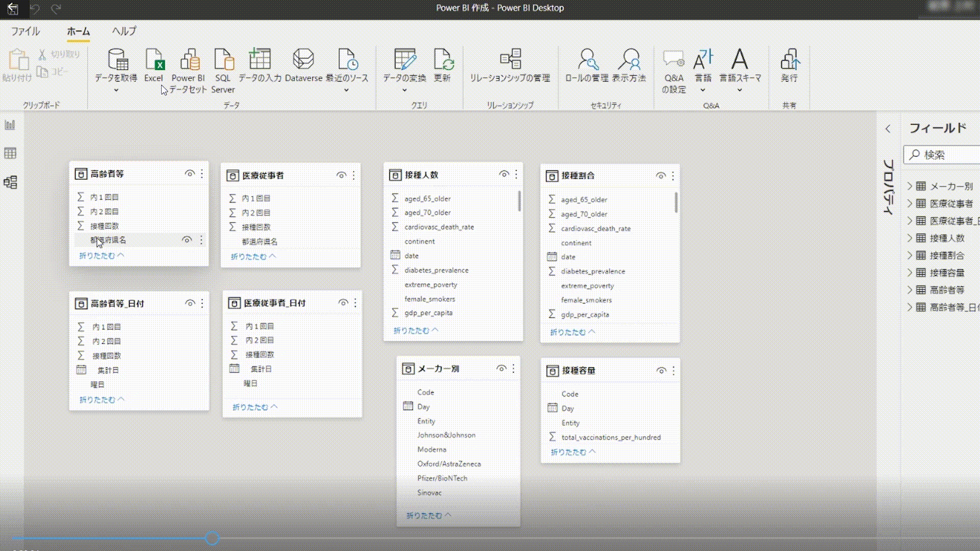Click the redo arrow in title bar
980x551 pixels.
(x=56, y=8)
